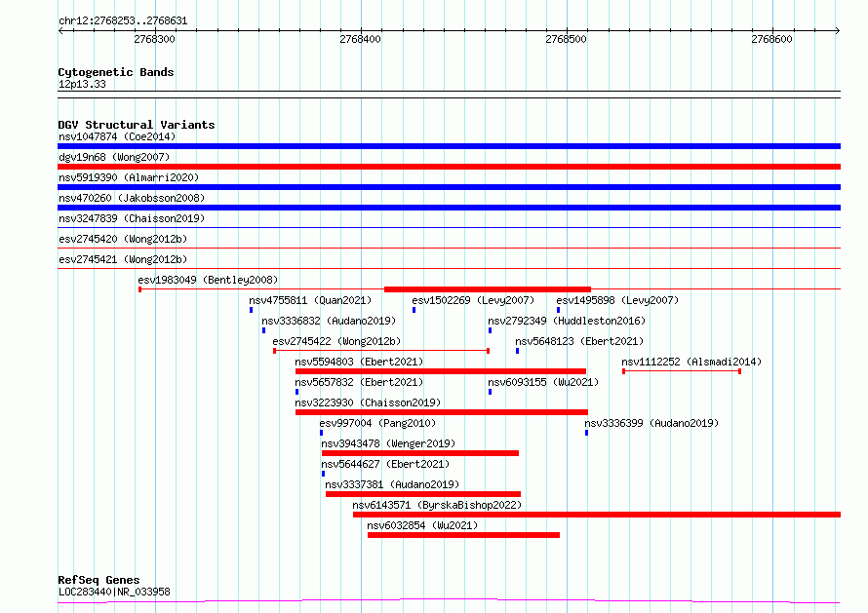Select the blue marker under nsv6093155
This screenshot has width=868, height=613.
(490, 392)
